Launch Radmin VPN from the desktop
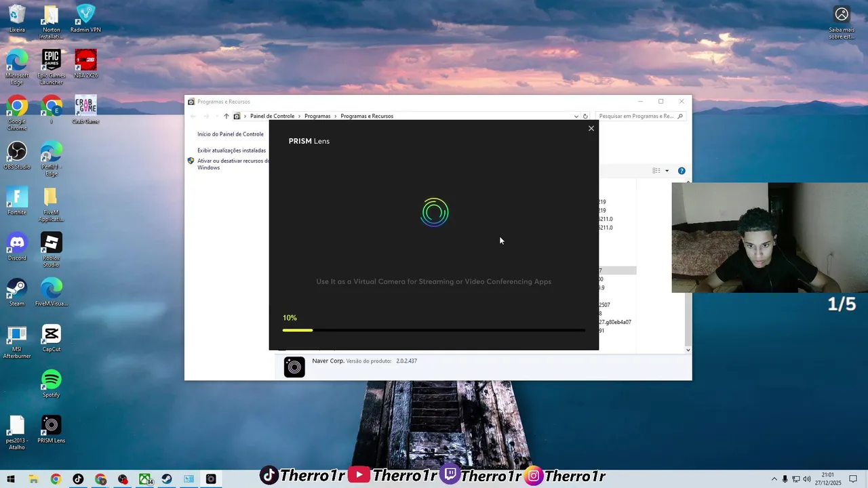This screenshot has width=868, height=488. click(x=85, y=18)
